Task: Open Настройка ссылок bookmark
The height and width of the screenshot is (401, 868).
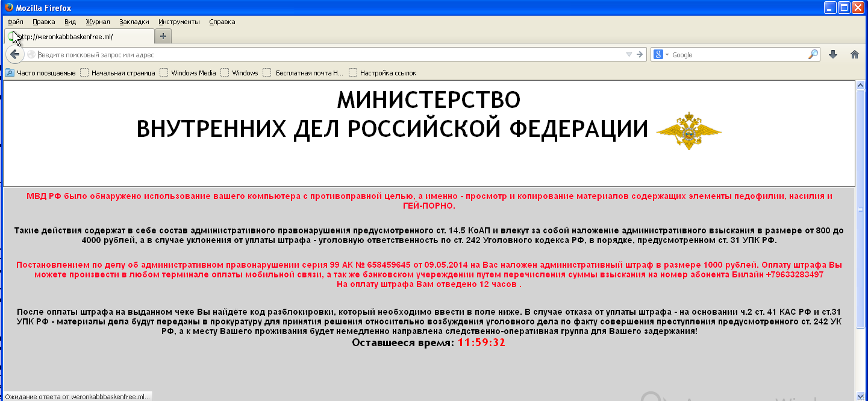Action: 382,73
